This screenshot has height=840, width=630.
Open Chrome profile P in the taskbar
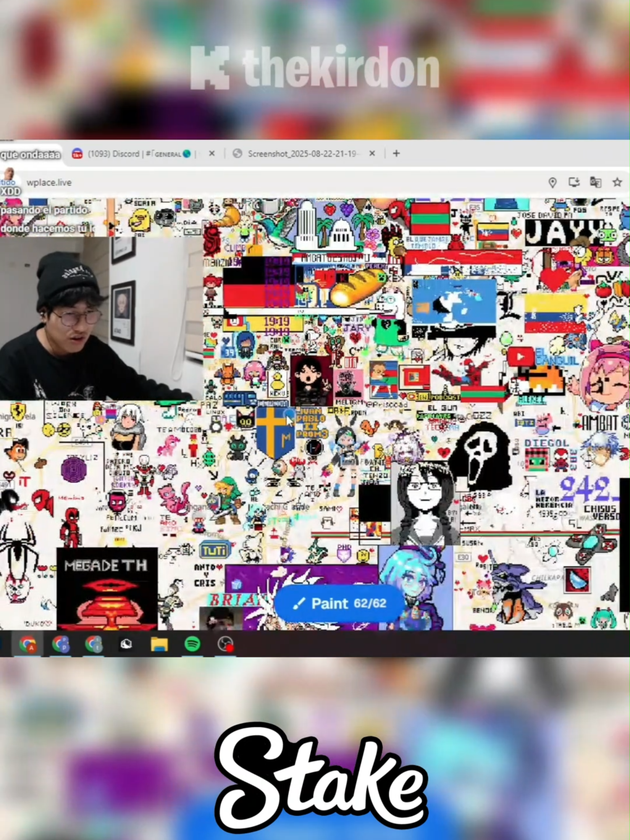click(x=60, y=644)
